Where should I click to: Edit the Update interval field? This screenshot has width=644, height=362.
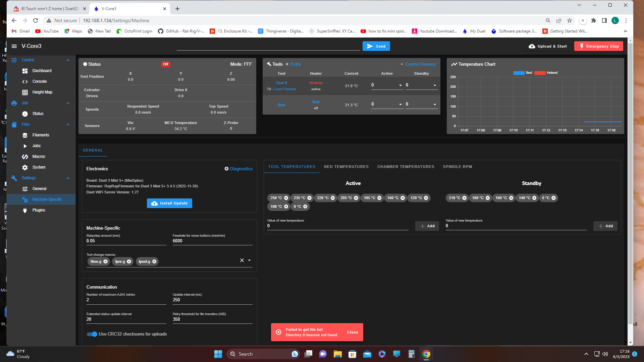pyautogui.click(x=212, y=300)
